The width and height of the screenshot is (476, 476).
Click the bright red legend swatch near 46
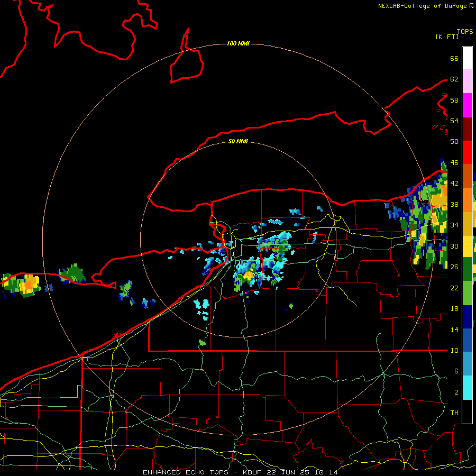(x=467, y=152)
